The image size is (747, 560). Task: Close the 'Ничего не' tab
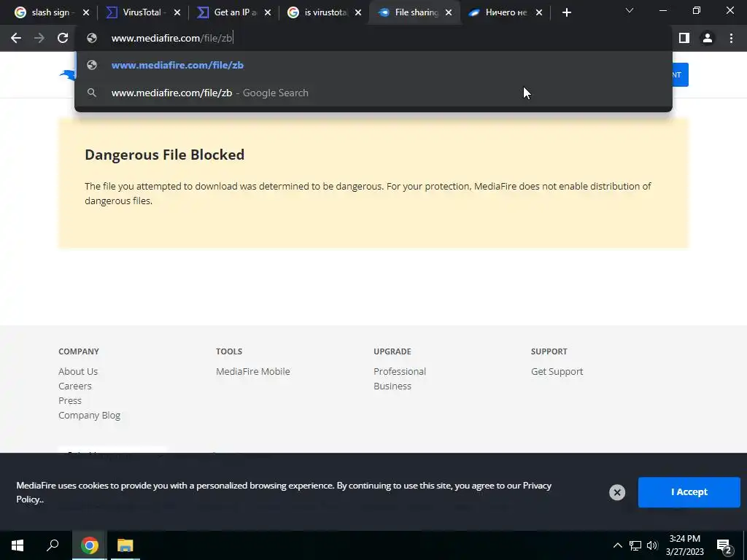pyautogui.click(x=539, y=13)
